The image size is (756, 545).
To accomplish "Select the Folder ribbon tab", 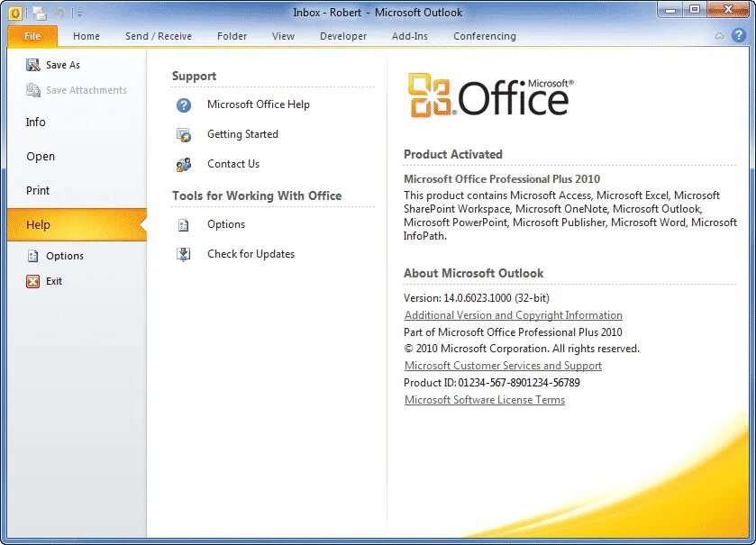I will pyautogui.click(x=232, y=36).
